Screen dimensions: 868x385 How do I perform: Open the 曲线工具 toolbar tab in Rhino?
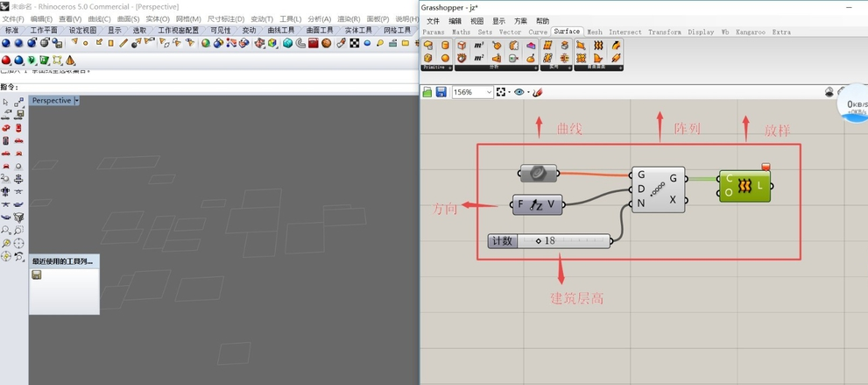pyautogui.click(x=280, y=31)
